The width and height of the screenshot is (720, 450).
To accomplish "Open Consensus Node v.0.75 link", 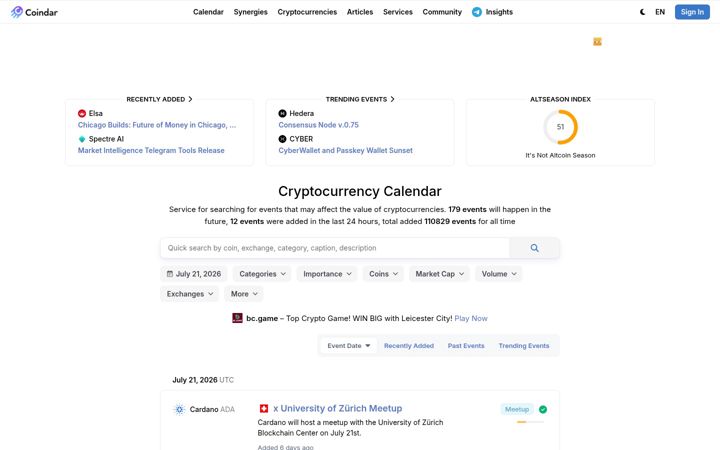I will click(x=318, y=125).
